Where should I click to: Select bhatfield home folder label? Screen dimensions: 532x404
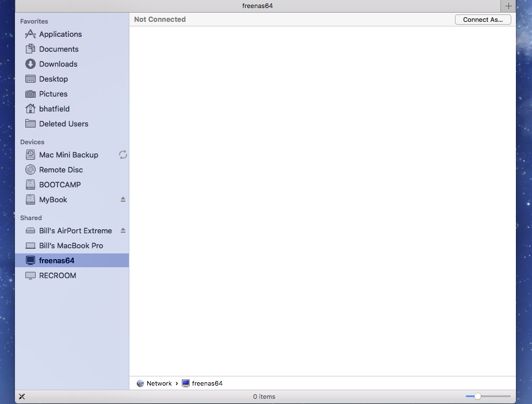tap(54, 109)
